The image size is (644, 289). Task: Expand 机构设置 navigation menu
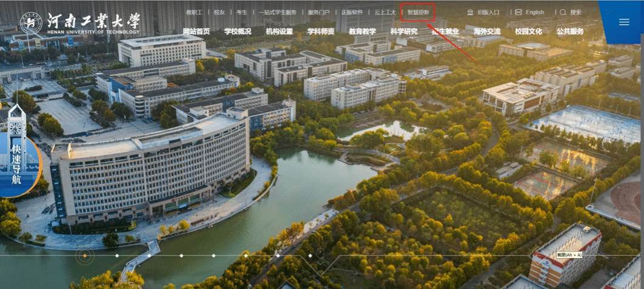point(279,32)
